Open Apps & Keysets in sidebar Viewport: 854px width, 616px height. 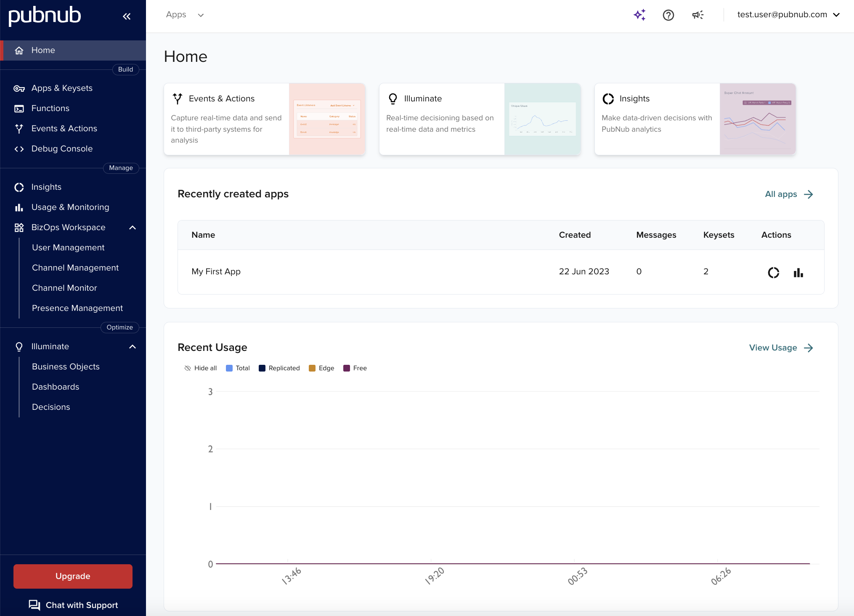[62, 88]
